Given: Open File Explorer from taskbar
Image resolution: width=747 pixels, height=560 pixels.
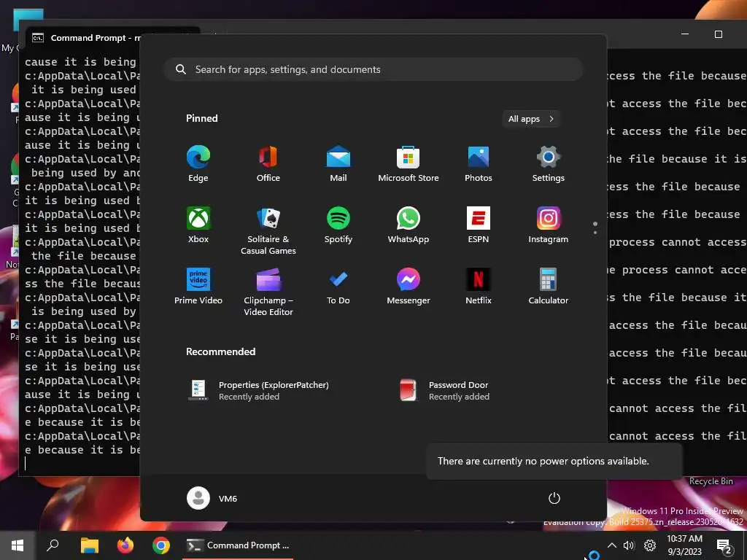Looking at the screenshot, I should tap(89, 545).
